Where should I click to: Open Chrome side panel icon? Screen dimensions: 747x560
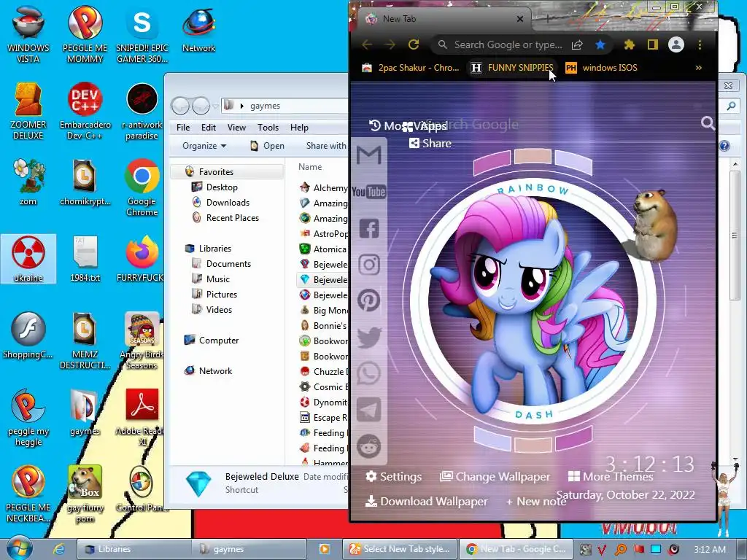[x=652, y=44]
